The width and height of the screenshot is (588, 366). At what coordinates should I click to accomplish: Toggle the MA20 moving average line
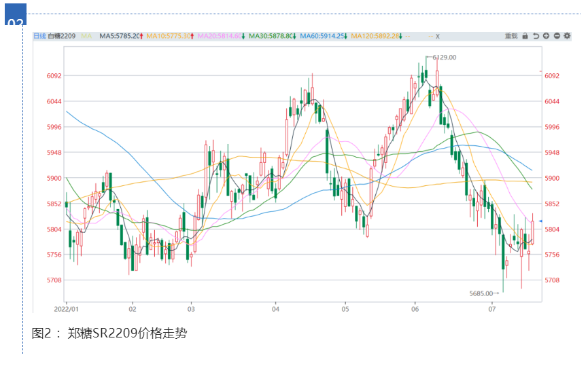point(220,36)
